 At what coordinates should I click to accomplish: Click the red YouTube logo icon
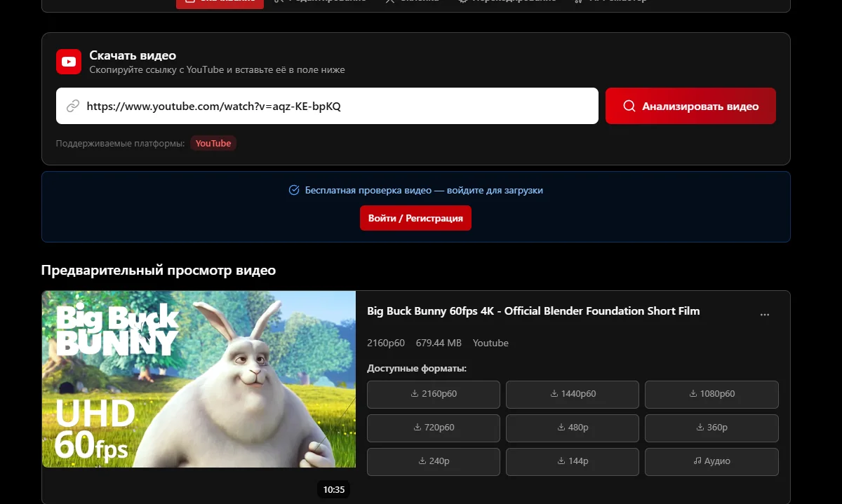click(69, 62)
